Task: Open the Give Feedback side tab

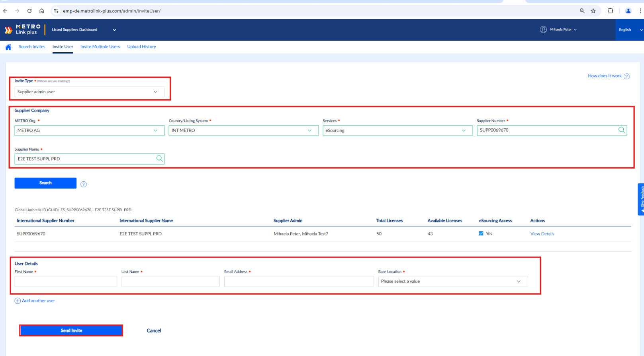Action: coord(641,199)
